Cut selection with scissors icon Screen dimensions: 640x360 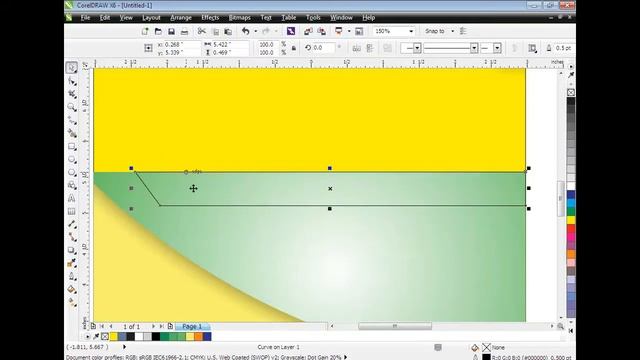tap(202, 31)
